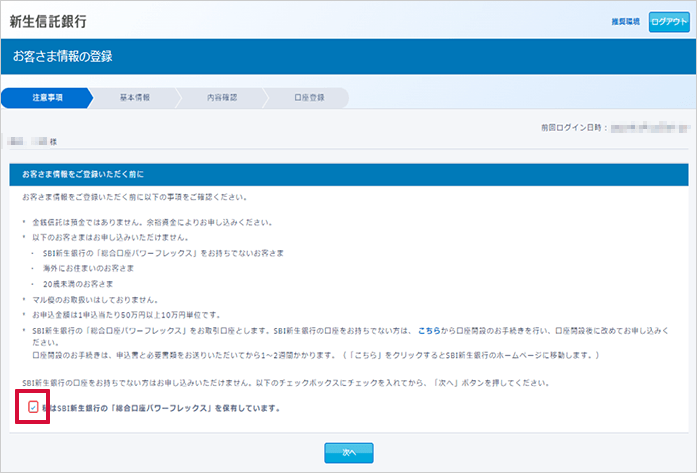Open the 推奨環境 link
The image size is (697, 473).
click(x=626, y=21)
